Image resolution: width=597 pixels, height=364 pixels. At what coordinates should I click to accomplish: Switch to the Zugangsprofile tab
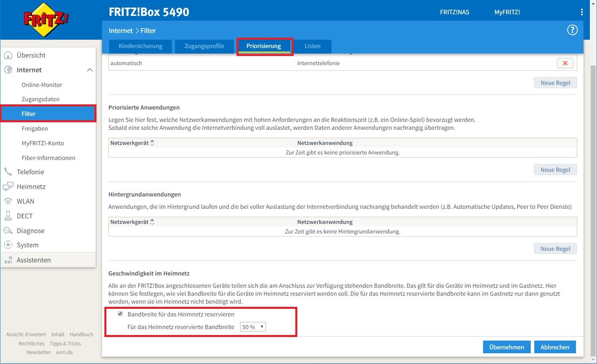tap(204, 46)
